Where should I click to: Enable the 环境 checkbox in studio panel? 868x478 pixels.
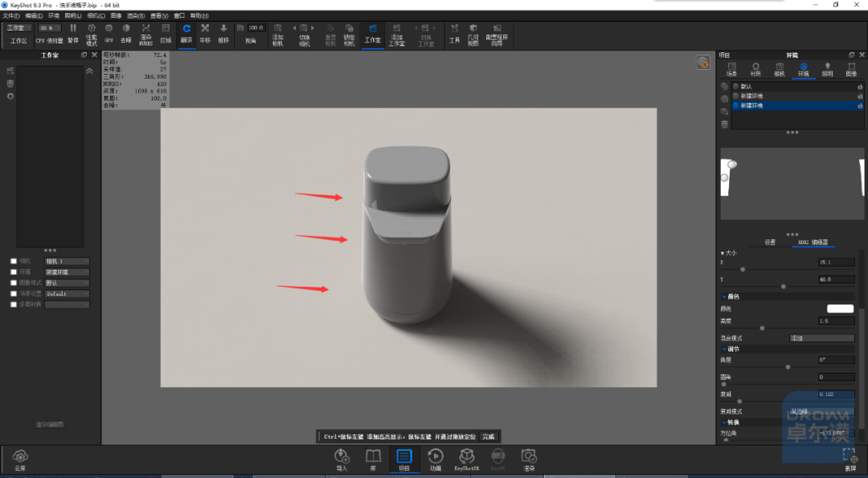tap(14, 272)
